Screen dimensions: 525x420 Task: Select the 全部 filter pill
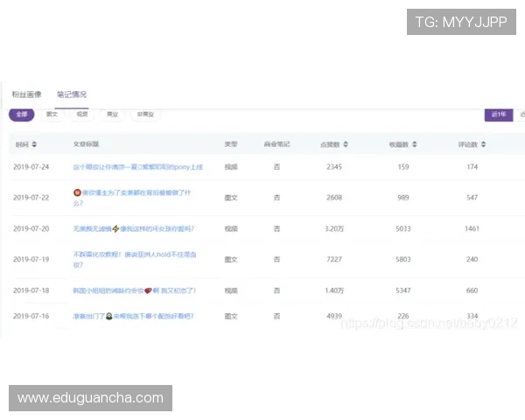[x=22, y=114]
